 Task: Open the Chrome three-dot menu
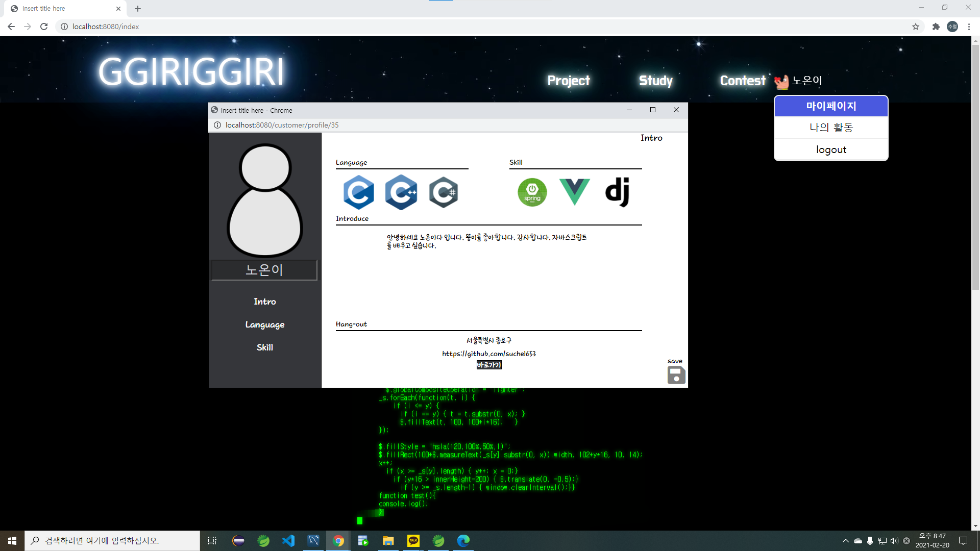[x=969, y=27]
